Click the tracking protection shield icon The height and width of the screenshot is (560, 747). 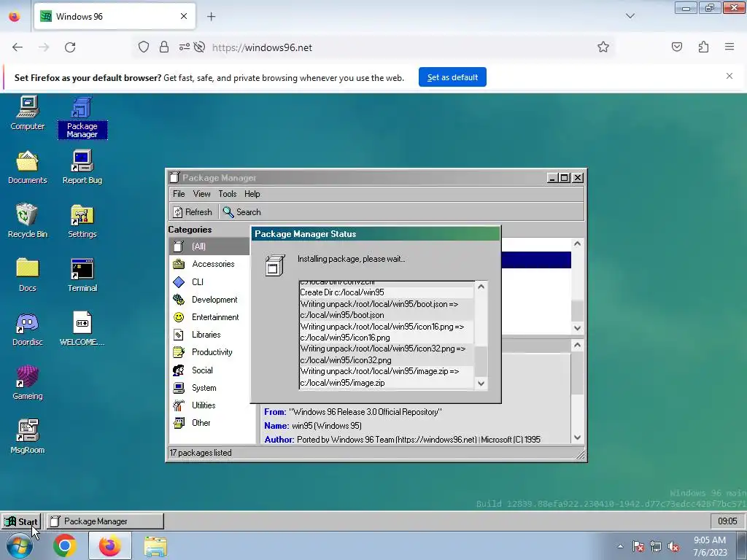coord(144,47)
